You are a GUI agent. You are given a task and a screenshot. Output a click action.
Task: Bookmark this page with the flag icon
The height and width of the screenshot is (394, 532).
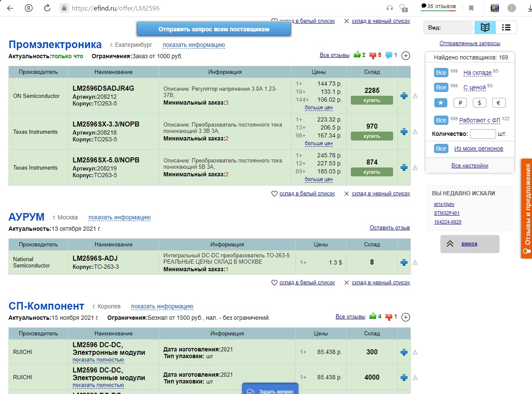(x=471, y=8)
